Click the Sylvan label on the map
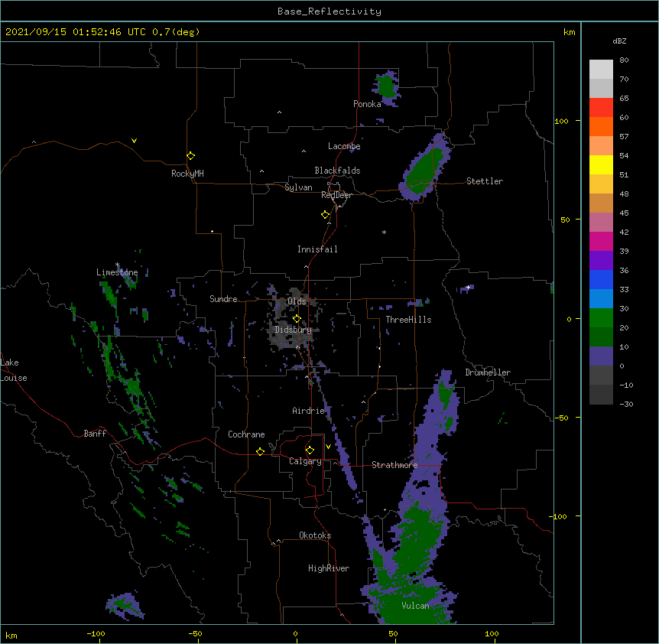 coord(298,187)
